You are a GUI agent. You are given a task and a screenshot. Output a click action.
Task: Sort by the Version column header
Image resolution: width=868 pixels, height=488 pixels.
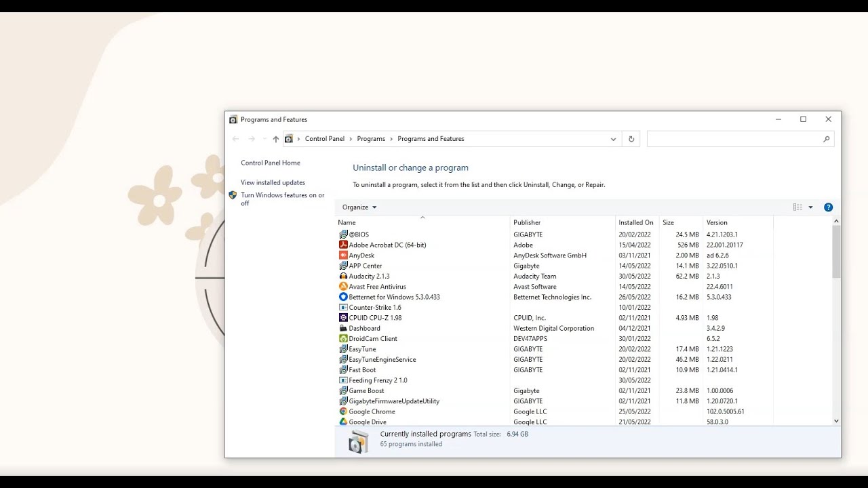[x=738, y=222]
